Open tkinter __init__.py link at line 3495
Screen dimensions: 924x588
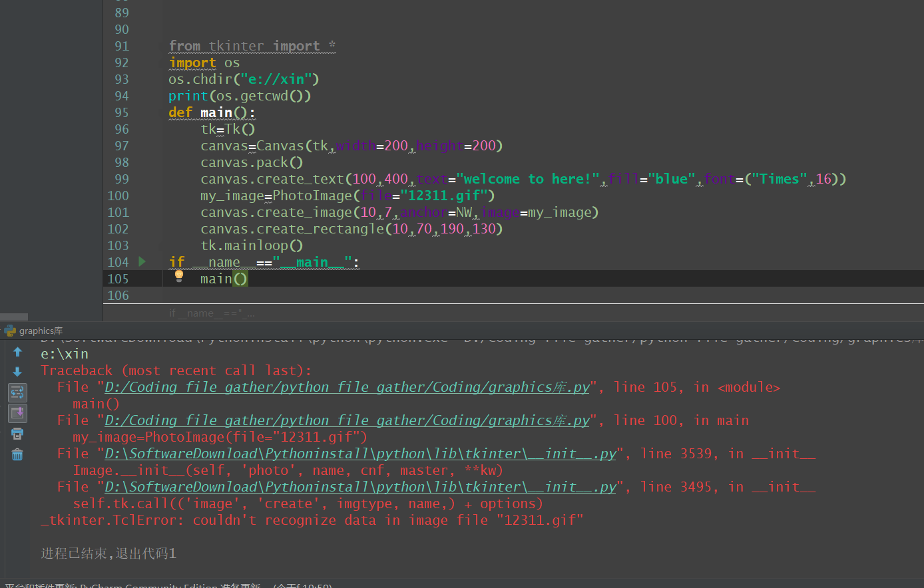point(360,487)
